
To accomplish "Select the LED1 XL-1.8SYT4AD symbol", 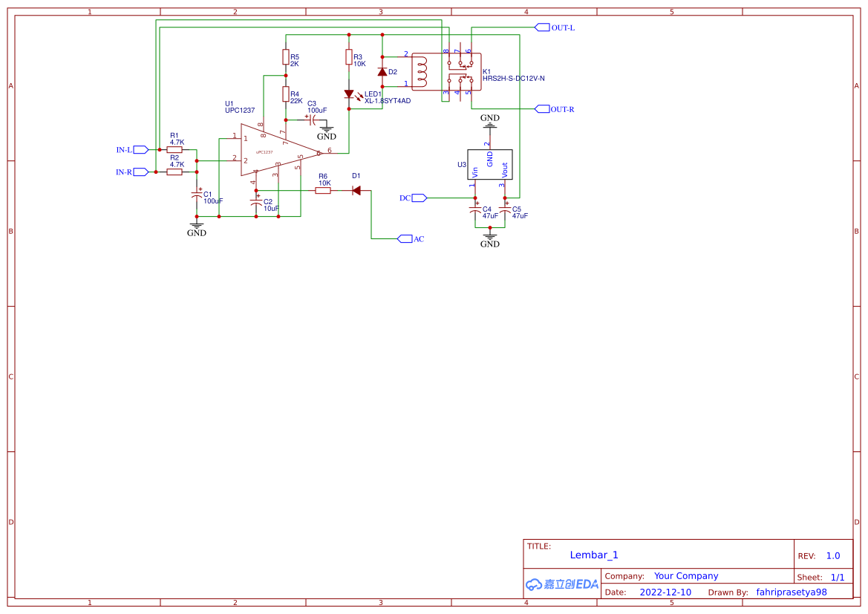I will pos(350,93).
